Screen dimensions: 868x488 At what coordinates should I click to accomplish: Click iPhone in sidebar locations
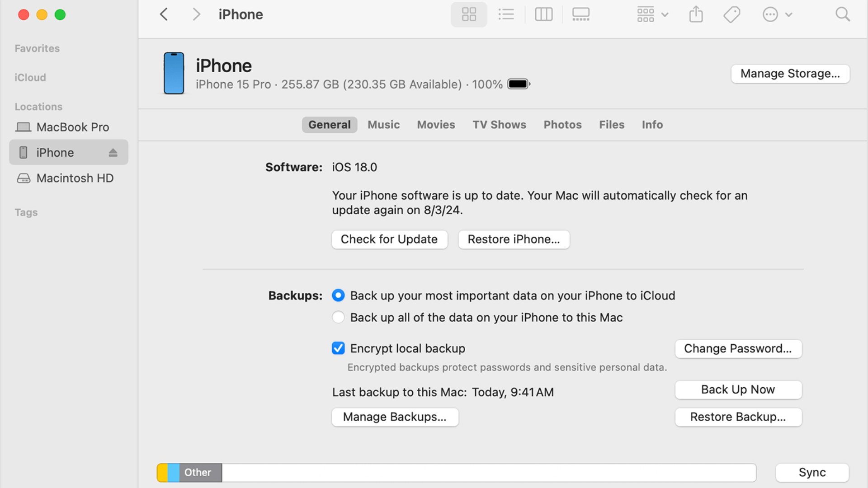point(55,152)
